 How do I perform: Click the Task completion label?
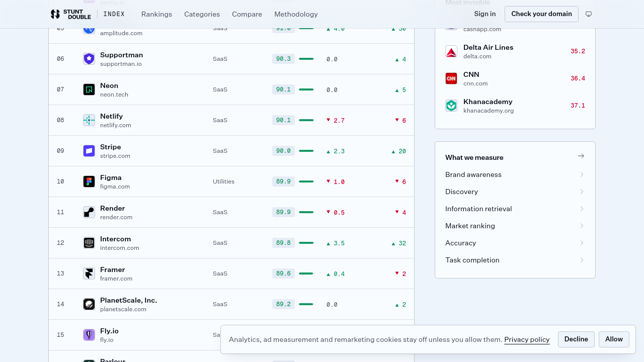click(472, 260)
